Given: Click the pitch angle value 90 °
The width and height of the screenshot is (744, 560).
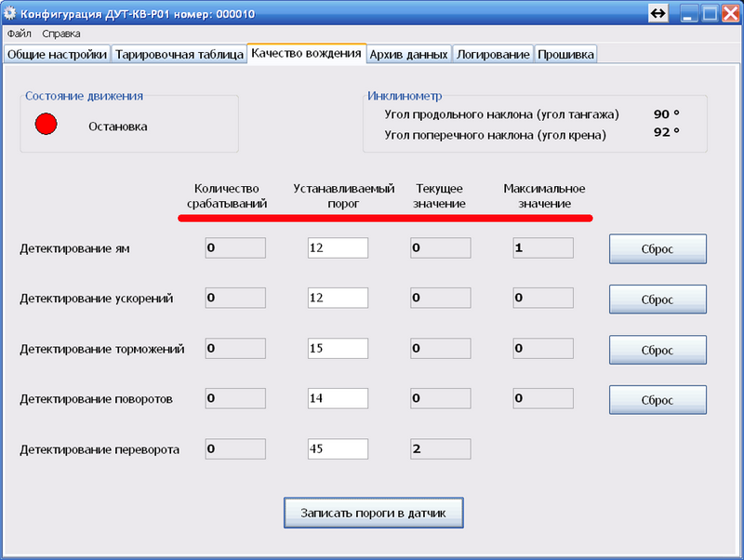Looking at the screenshot, I should (666, 113).
